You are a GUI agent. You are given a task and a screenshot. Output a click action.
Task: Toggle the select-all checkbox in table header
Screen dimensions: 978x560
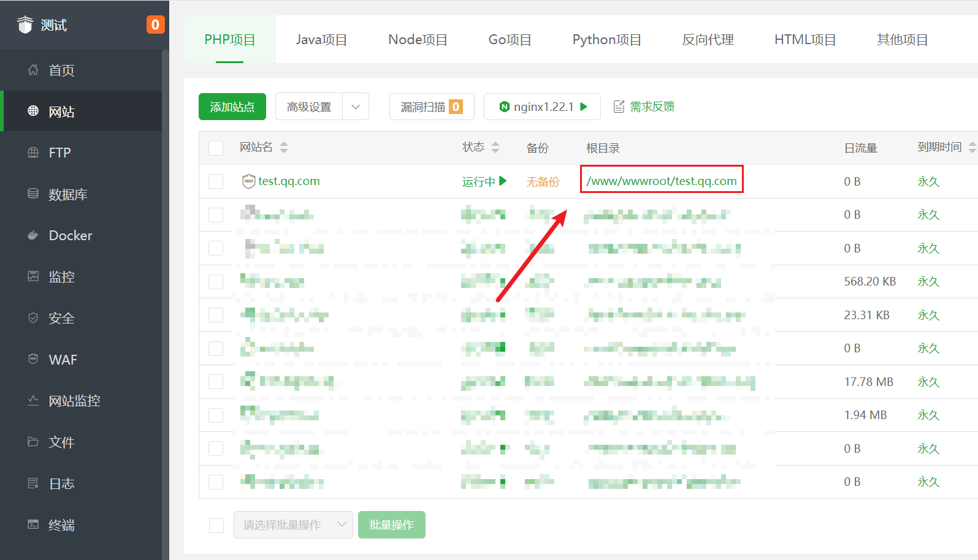216,148
